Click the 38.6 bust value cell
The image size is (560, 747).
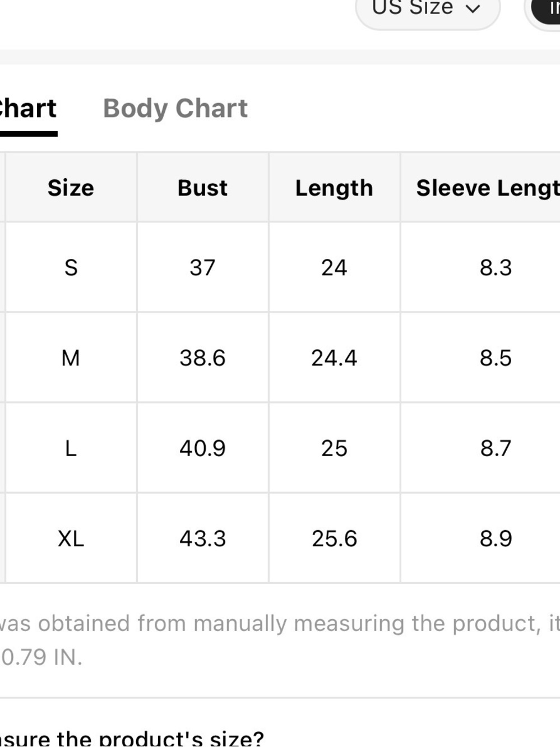(202, 358)
